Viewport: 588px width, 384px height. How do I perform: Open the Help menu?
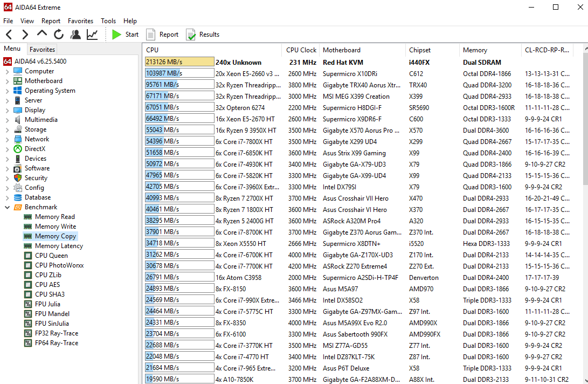(130, 21)
